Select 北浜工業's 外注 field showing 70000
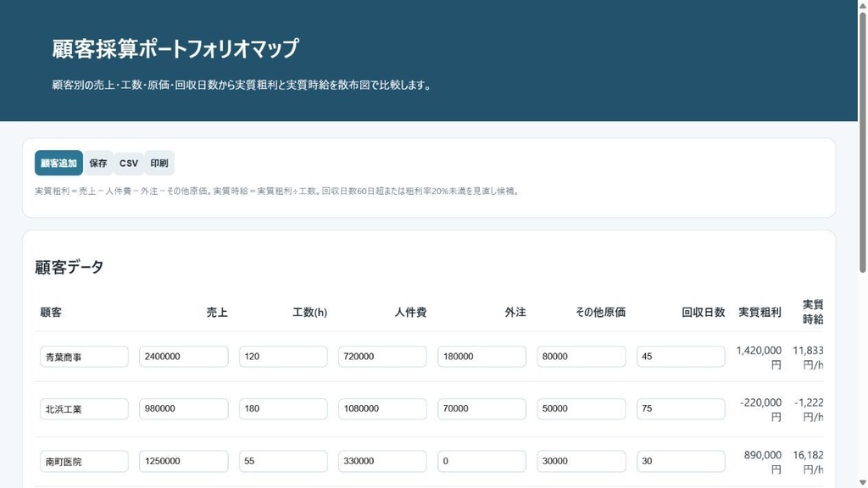Screen dimensions: 868x488 coord(481,409)
